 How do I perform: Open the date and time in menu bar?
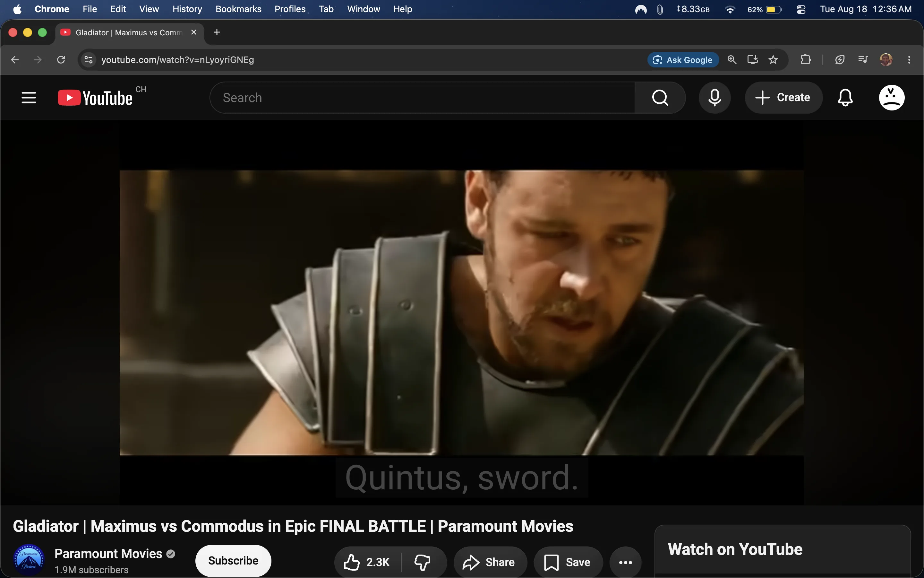(866, 9)
